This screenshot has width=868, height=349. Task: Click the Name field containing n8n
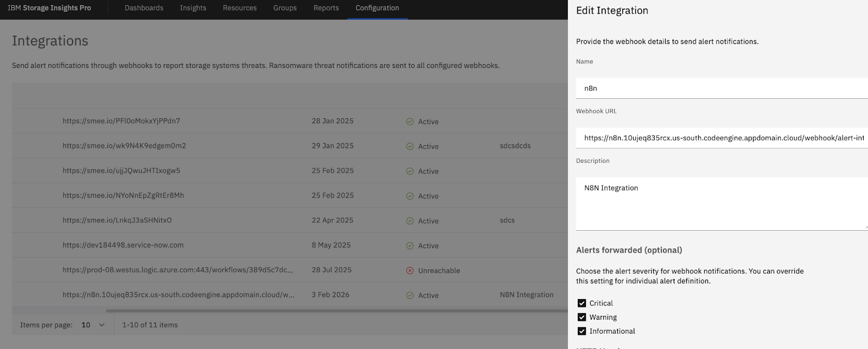point(722,88)
